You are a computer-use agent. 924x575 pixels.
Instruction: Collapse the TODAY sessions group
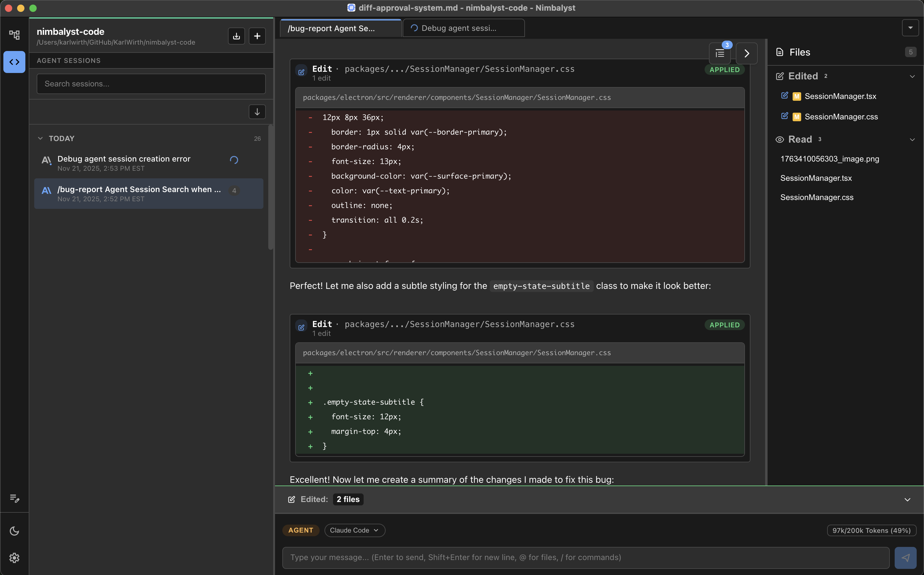[40, 138]
